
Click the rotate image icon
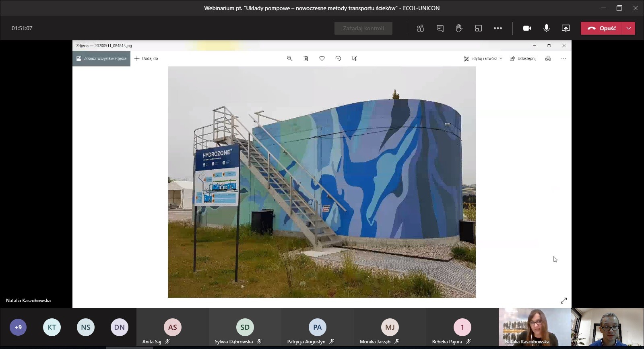(338, 58)
